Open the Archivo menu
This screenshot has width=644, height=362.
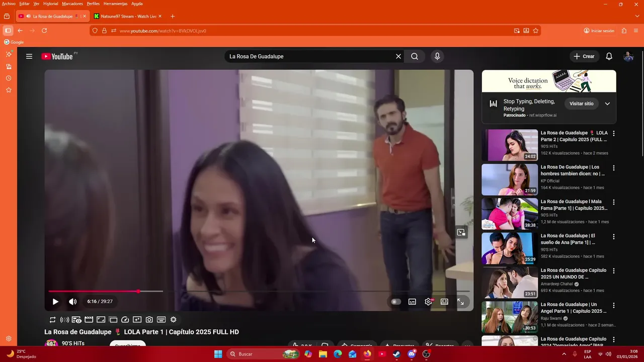9,4
